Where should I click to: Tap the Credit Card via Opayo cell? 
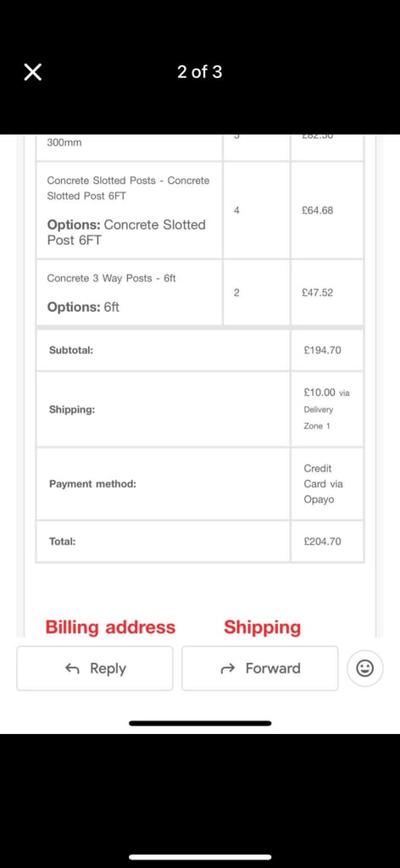tap(327, 484)
